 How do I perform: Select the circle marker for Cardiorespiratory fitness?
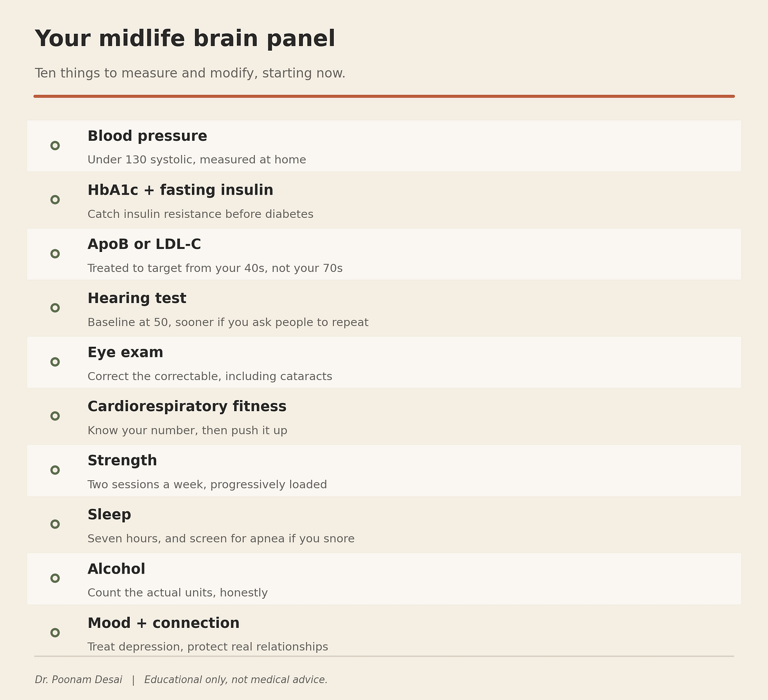click(55, 416)
